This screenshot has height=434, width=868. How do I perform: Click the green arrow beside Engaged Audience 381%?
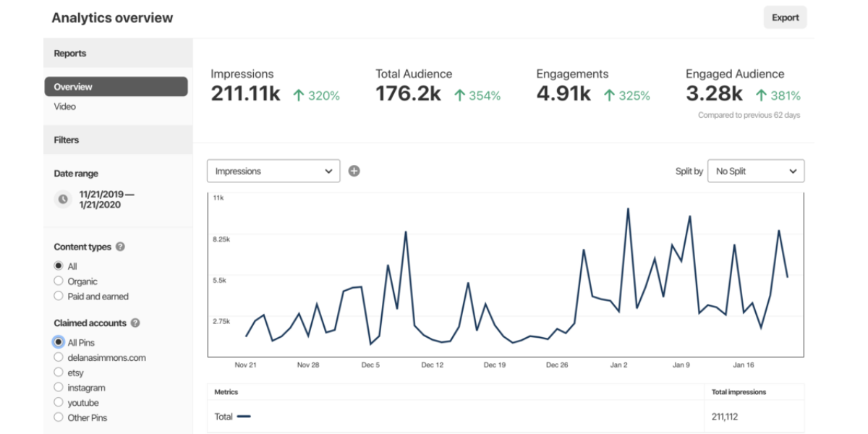760,95
